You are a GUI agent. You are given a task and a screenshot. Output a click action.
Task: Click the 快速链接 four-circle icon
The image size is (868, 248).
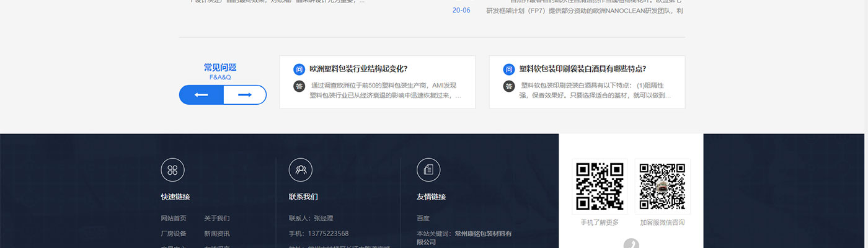tap(172, 170)
